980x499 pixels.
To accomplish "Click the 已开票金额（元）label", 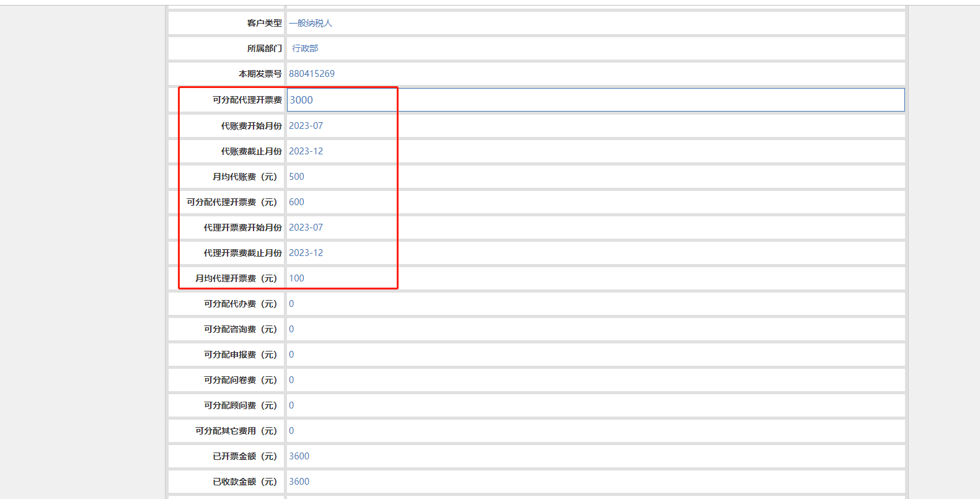I will [x=245, y=456].
